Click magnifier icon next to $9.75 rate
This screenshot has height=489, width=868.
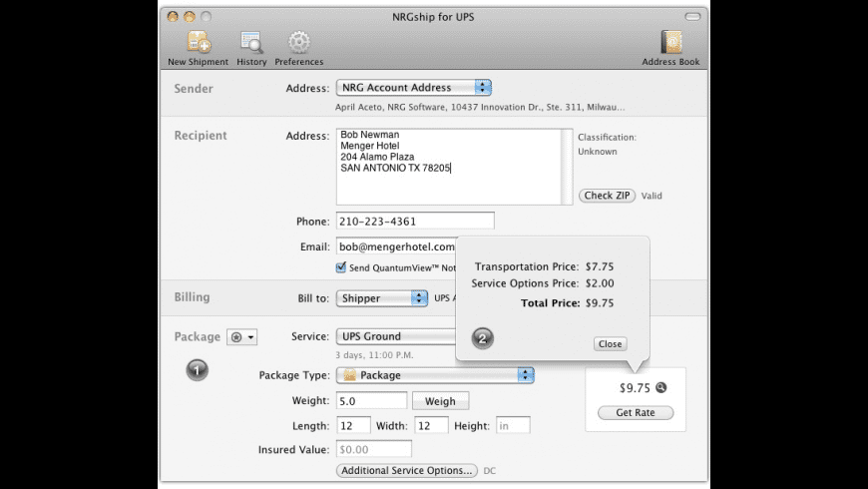[x=660, y=387]
